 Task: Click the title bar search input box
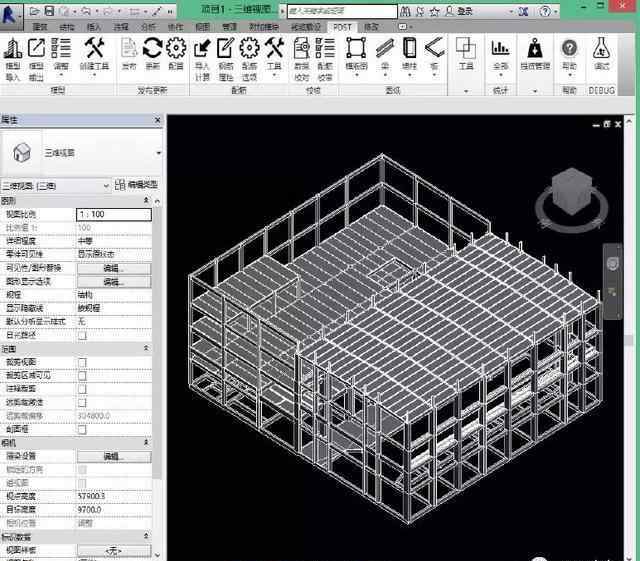[342, 11]
